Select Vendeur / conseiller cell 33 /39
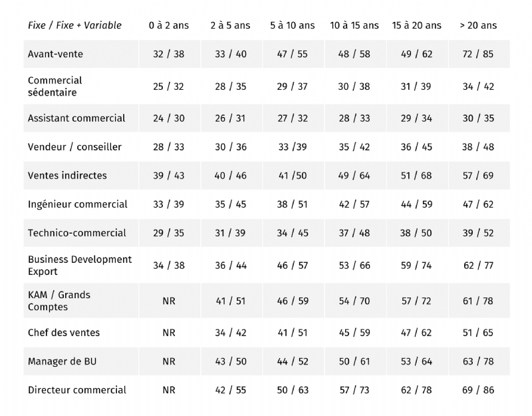 (293, 147)
